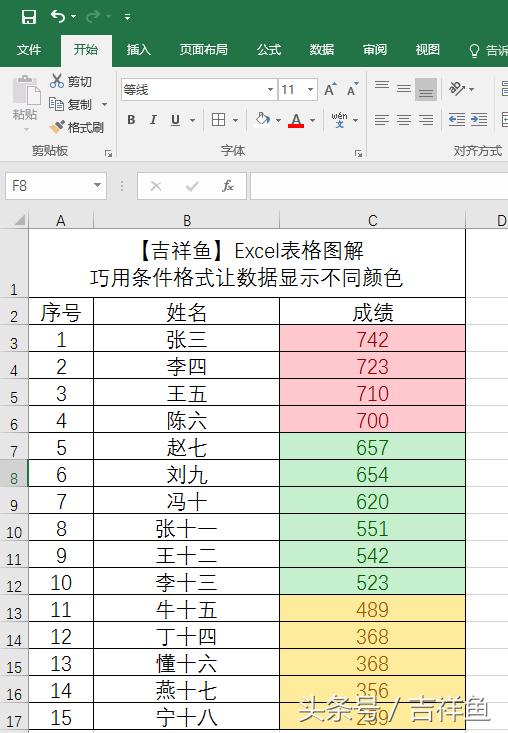Expand the Font Color dropdown arrow
Viewport: 508px width, 733px height.
tap(313, 120)
